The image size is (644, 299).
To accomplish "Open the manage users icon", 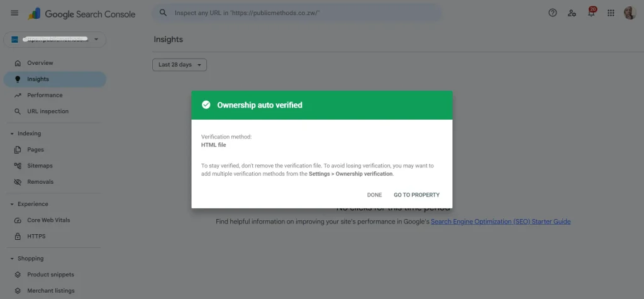I will [x=572, y=13].
